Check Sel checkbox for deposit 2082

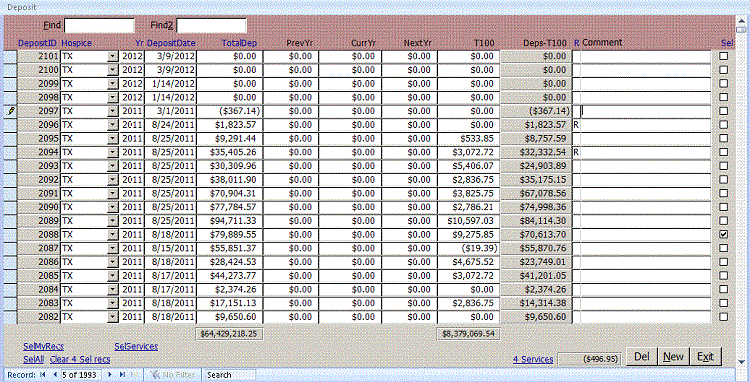pos(724,317)
